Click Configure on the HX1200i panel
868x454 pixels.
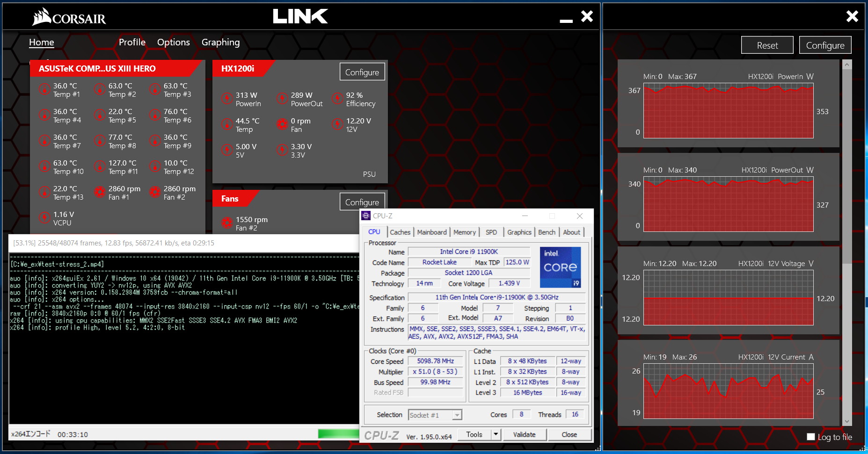tap(362, 72)
